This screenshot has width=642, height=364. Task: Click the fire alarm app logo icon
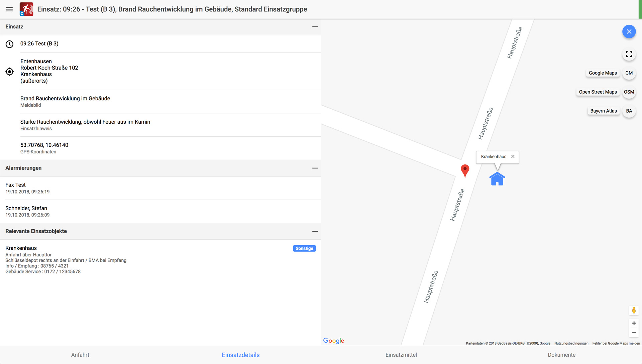(26, 9)
